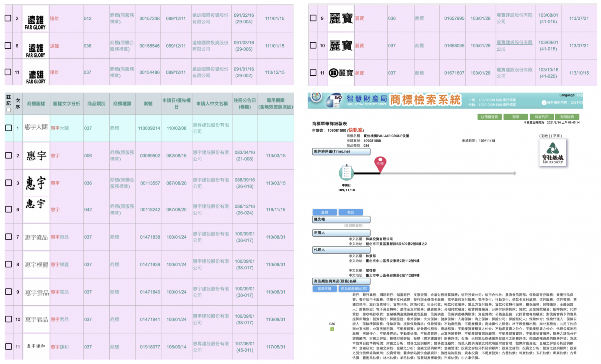Collapse the 案件時序圖(TimeLine) section header

tap(341, 152)
